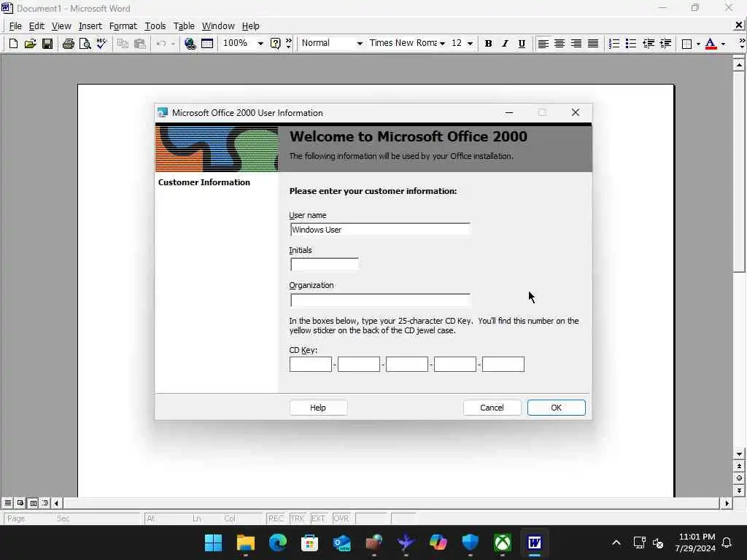Click the dialog's Help button

pyautogui.click(x=318, y=408)
